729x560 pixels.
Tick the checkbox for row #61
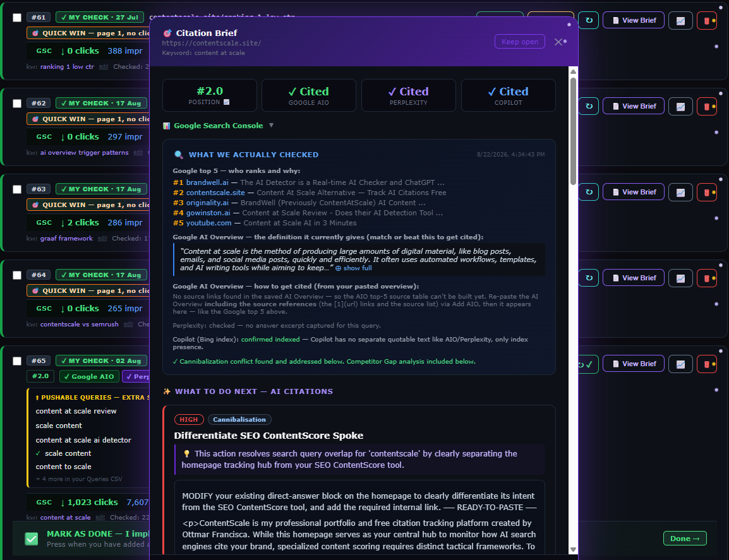coord(17,18)
